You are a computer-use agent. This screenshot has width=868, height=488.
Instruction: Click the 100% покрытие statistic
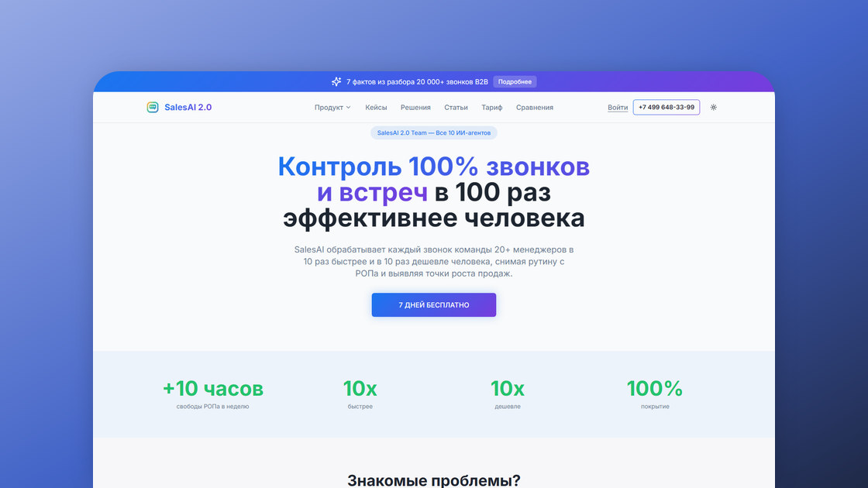(x=654, y=394)
